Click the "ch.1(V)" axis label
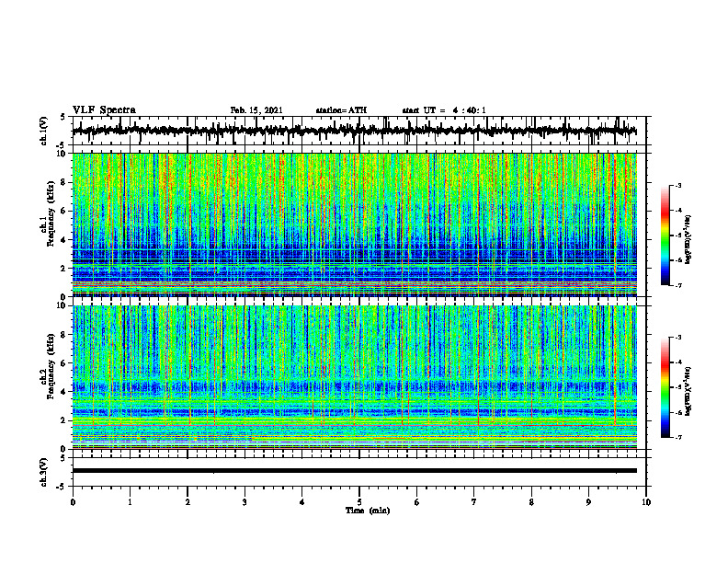The image size is (728, 563). point(44,132)
